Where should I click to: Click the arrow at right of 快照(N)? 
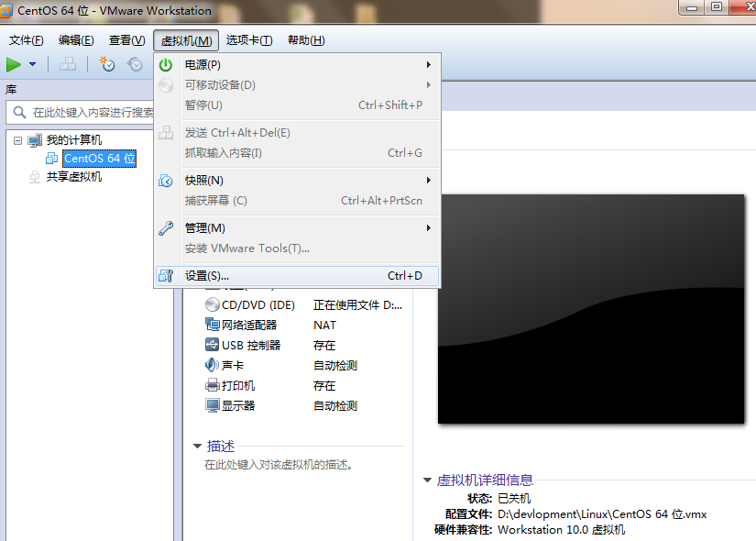point(428,181)
